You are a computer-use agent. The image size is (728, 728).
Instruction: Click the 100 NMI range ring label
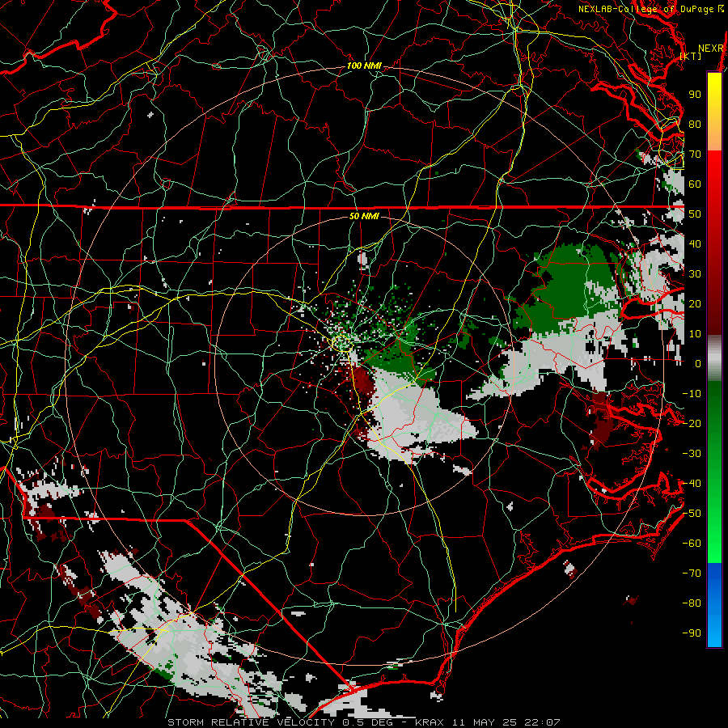click(365, 66)
